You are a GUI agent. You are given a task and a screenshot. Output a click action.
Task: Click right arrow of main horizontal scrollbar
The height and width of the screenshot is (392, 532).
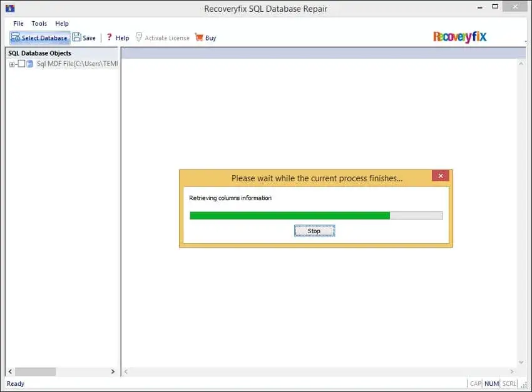point(511,371)
